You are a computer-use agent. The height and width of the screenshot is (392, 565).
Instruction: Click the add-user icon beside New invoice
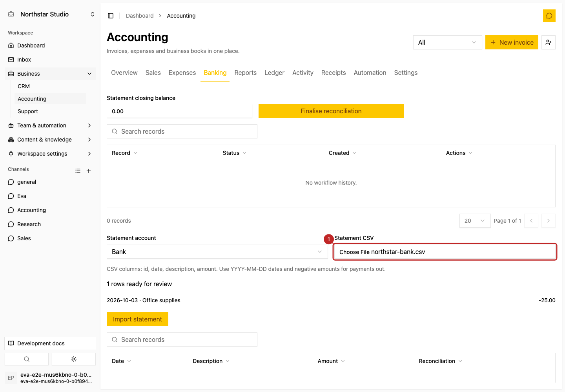[x=548, y=42]
